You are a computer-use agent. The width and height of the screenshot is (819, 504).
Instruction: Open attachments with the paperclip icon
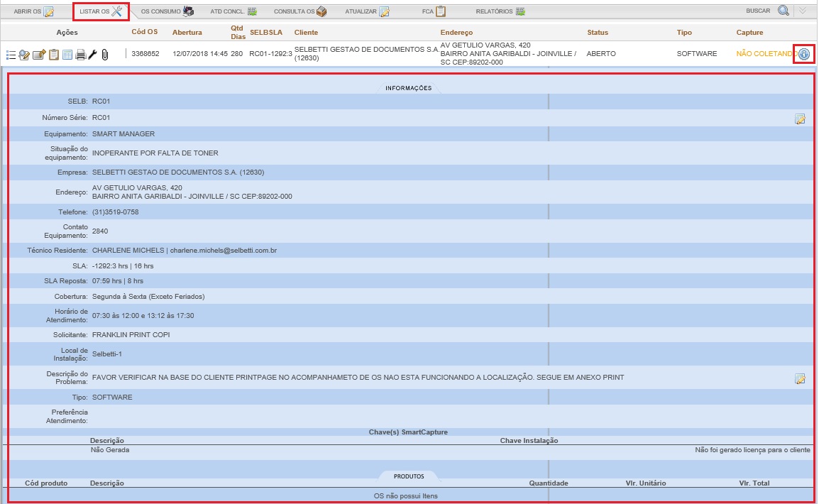(x=105, y=55)
